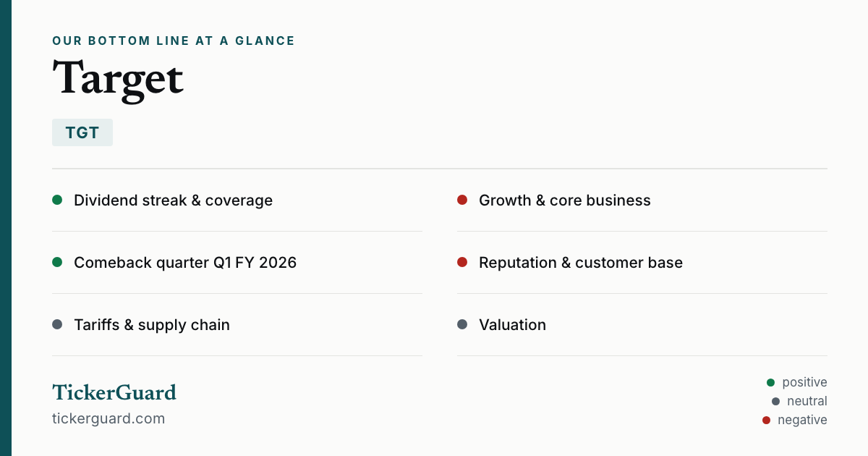868x456 pixels.
Task: Click the red dot beside Reputation & customer base
Action: (x=462, y=262)
